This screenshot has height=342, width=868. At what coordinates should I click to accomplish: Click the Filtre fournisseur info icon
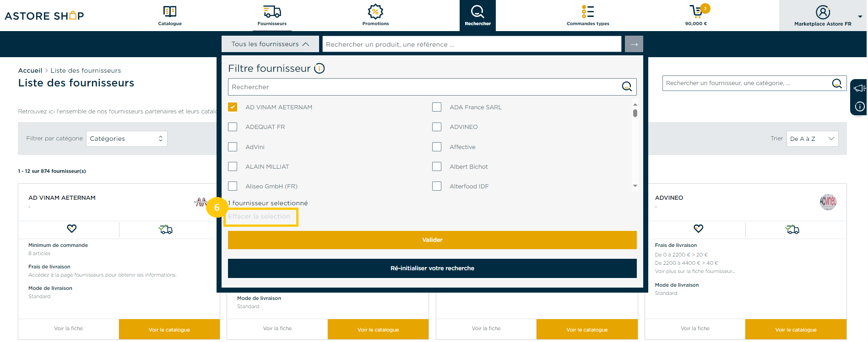pyautogui.click(x=319, y=69)
